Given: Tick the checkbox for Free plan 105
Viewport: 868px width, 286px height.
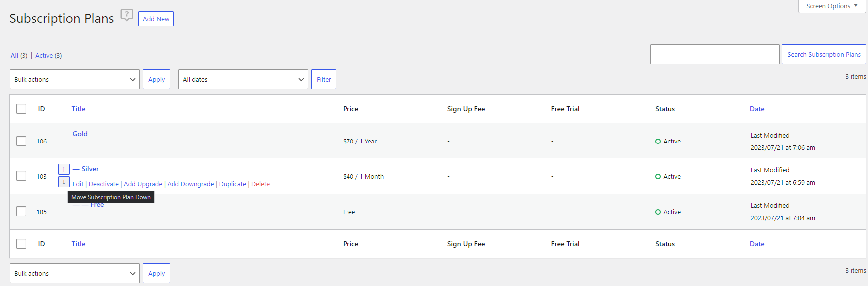Looking at the screenshot, I should 21,211.
